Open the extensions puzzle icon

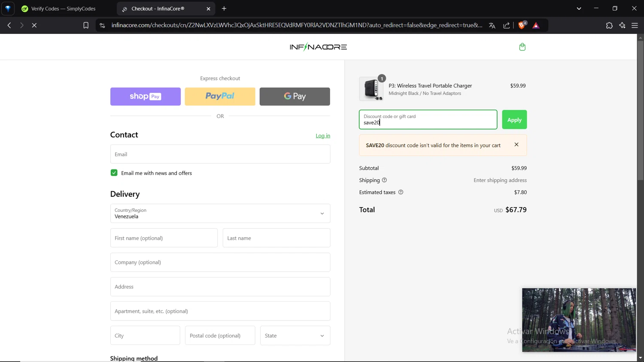tap(609, 25)
